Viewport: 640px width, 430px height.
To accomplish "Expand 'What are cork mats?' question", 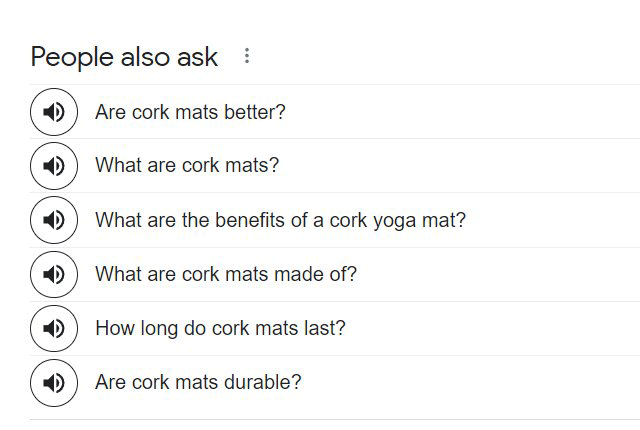I will point(187,166).
